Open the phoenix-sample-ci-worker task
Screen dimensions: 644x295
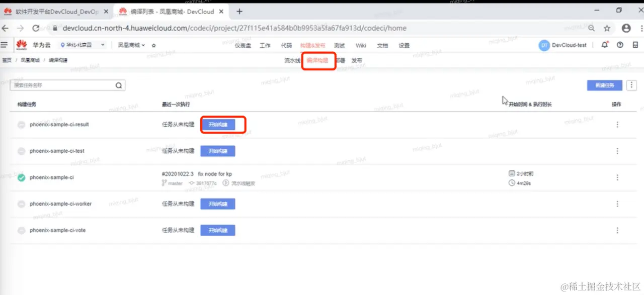point(60,204)
